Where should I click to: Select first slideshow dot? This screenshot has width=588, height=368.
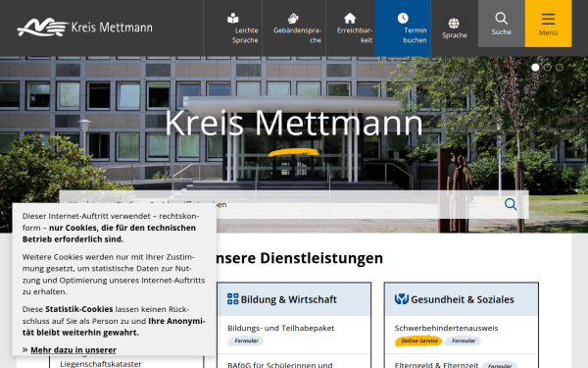tap(535, 67)
